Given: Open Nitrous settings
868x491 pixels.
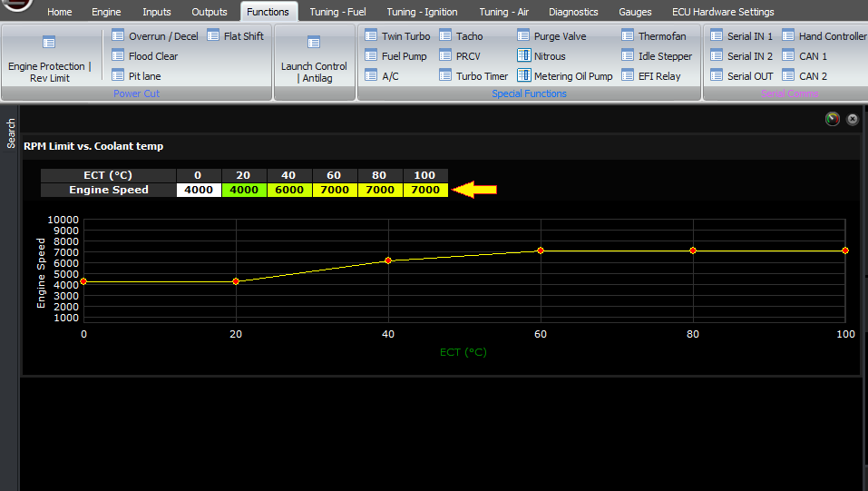Looking at the screenshot, I should tap(541, 56).
